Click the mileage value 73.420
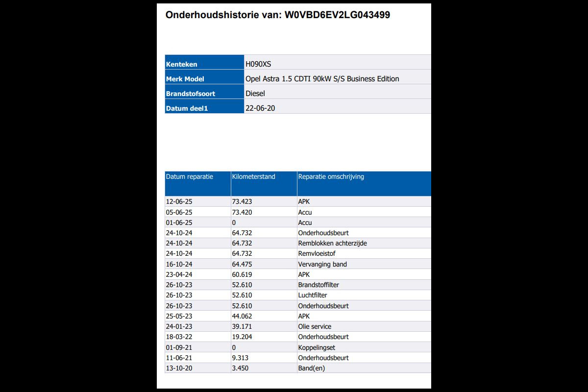The width and height of the screenshot is (588, 392). 242,212
